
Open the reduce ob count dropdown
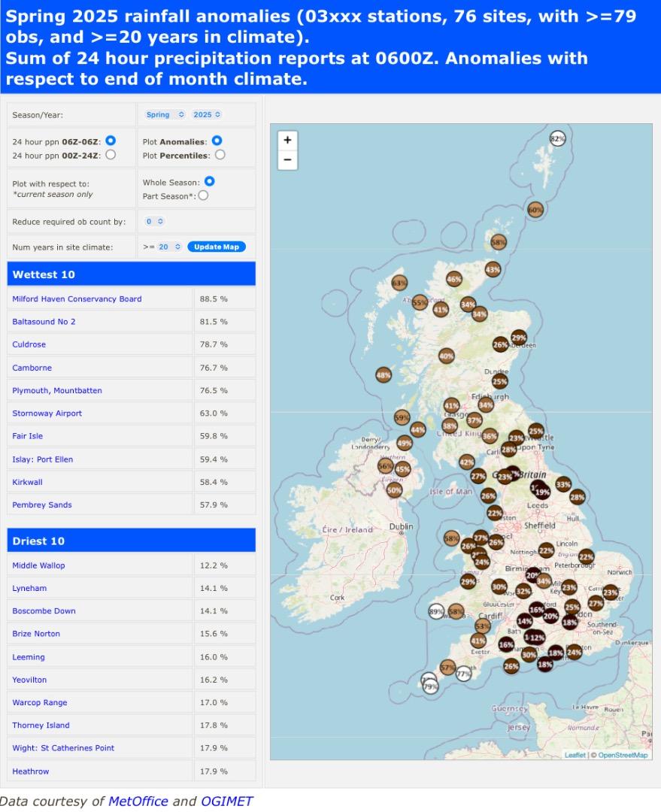pyautogui.click(x=154, y=221)
